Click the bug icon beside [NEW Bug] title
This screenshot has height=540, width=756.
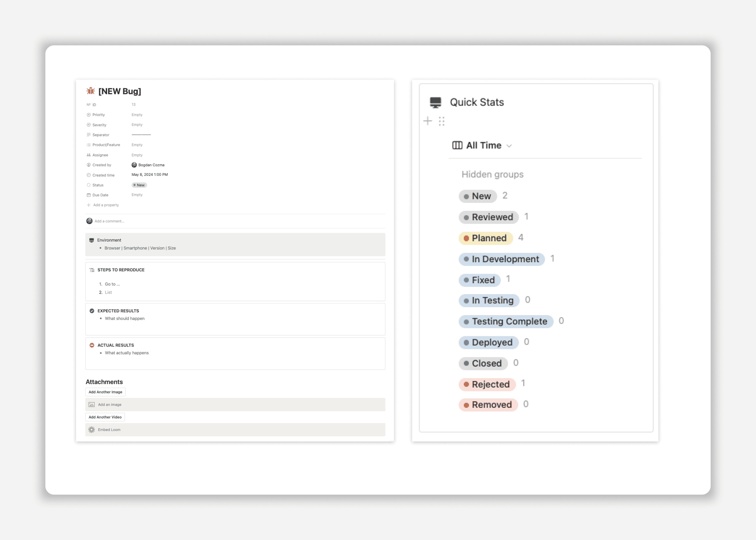pyautogui.click(x=91, y=91)
